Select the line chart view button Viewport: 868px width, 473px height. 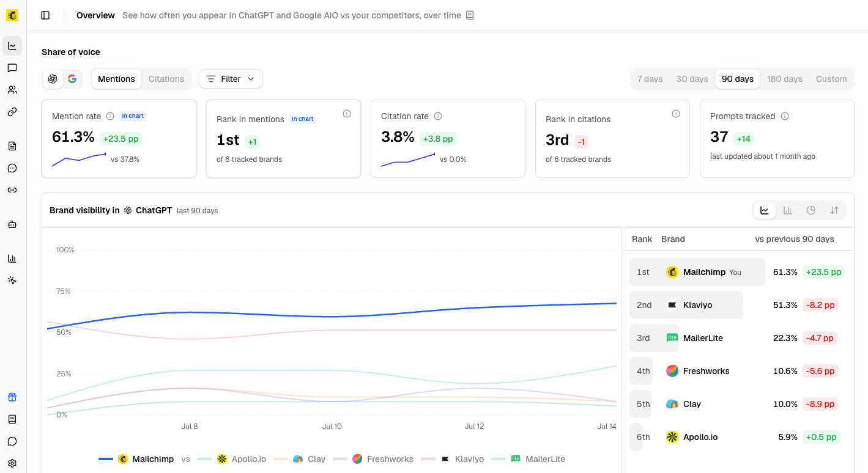click(765, 210)
